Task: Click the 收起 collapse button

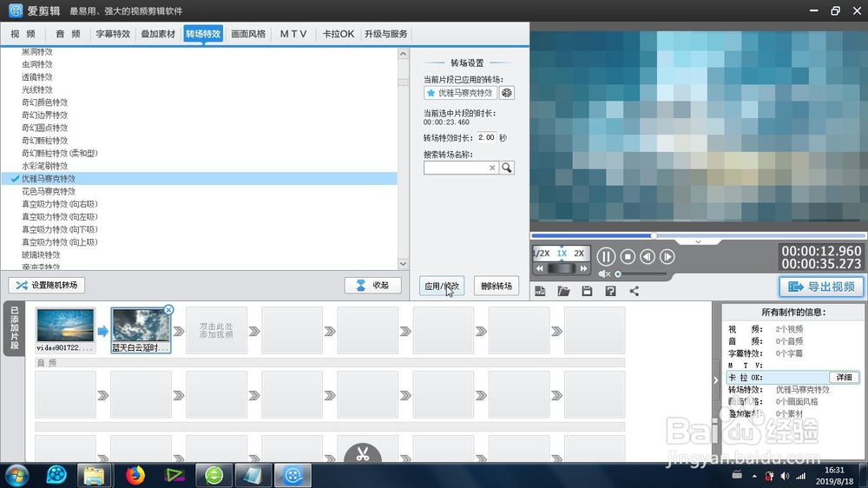Action: point(372,286)
